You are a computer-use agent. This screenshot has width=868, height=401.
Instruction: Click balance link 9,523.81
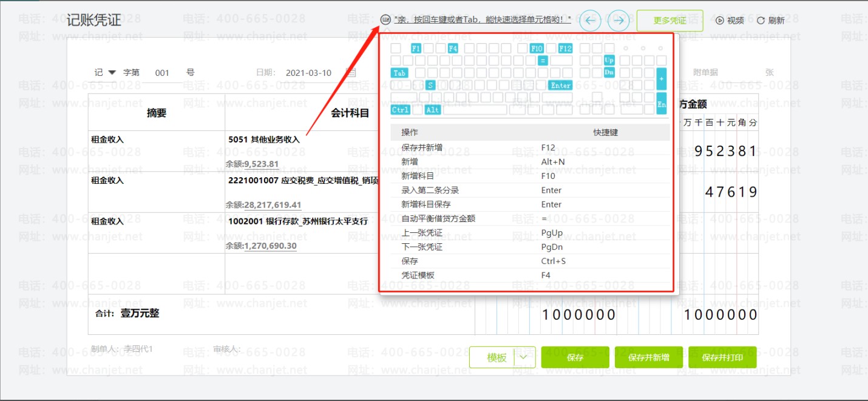(261, 164)
